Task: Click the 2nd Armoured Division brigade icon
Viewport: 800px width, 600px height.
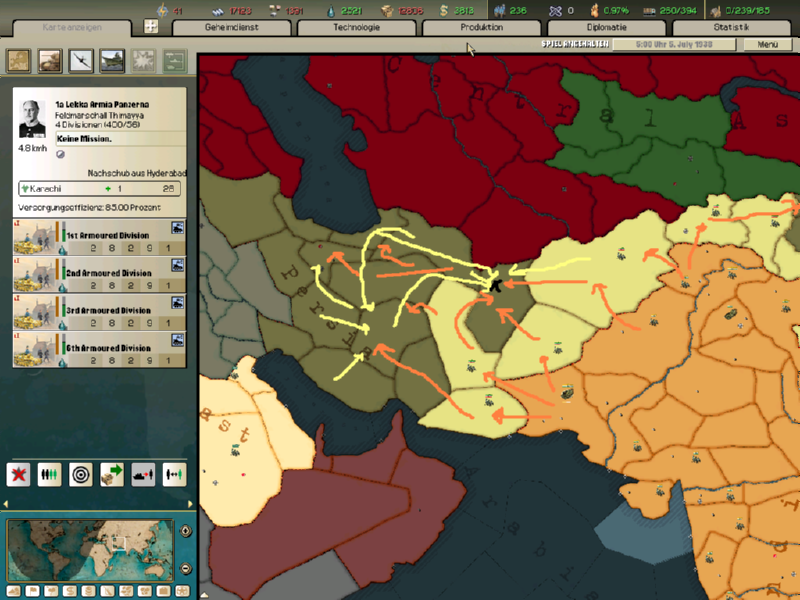Action: [178, 265]
